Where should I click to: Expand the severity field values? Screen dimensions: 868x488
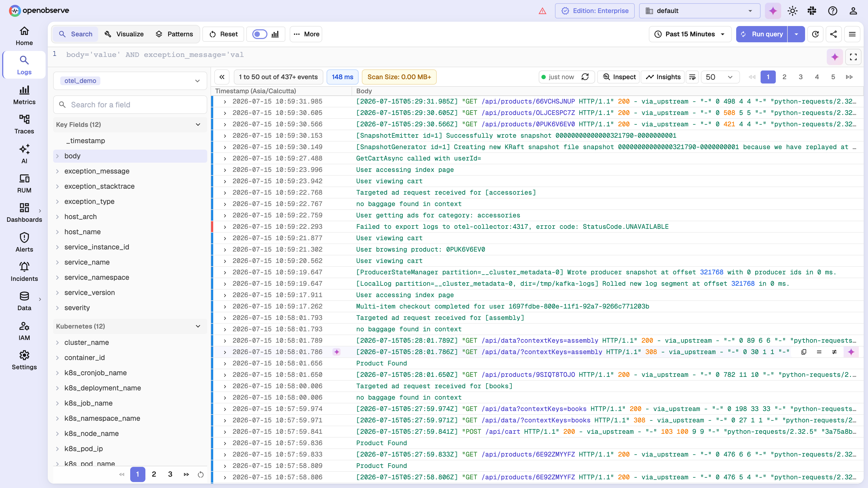[57, 308]
